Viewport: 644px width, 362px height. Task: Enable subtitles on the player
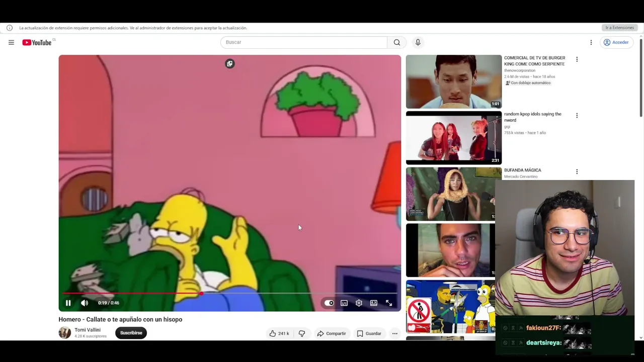click(344, 303)
